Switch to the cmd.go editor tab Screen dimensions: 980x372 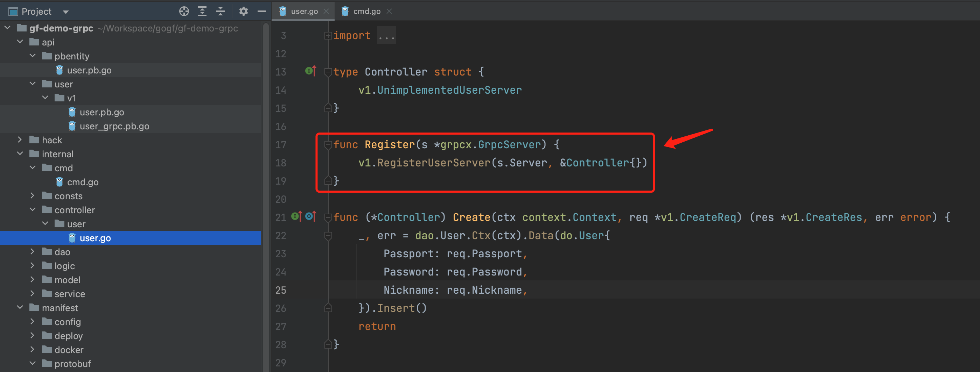pos(366,12)
